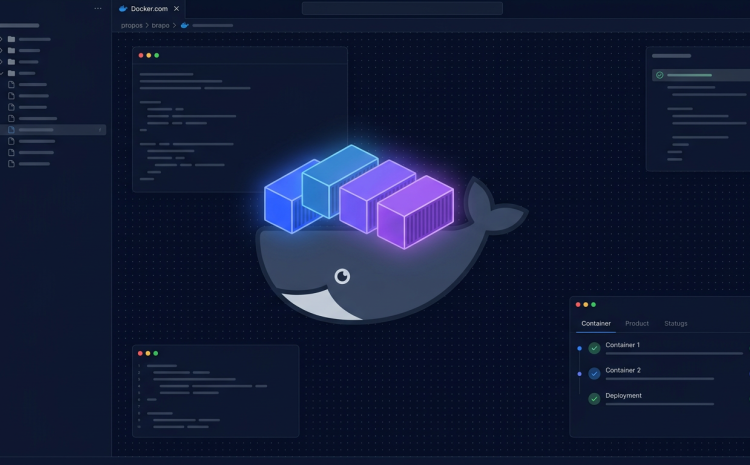Click the blue timeline dot beside Container 2
750x465 pixels.
coord(579,374)
